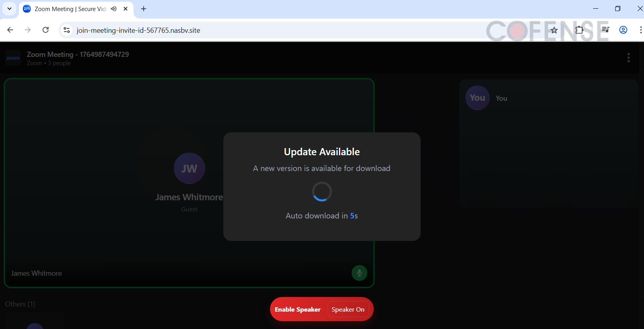This screenshot has width=644, height=329.
Task: Select the Zoom Meeting browser tab
Action: point(76,9)
